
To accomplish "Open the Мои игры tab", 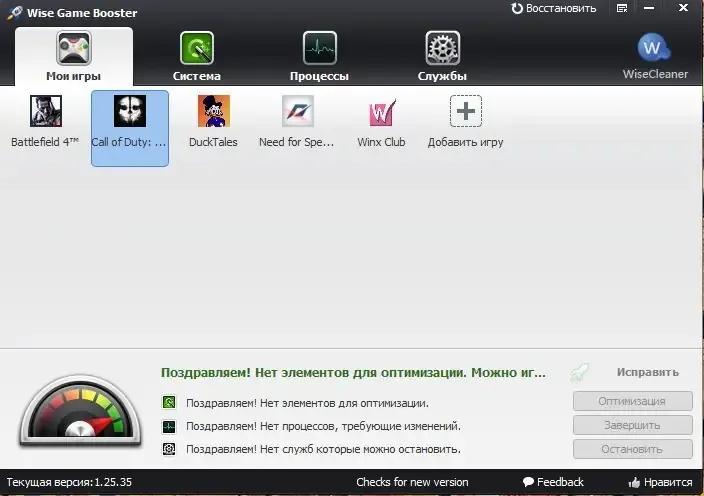I will [74, 57].
